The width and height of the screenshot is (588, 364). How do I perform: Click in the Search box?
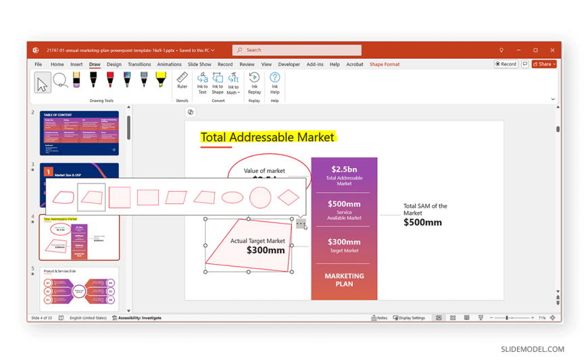click(297, 50)
